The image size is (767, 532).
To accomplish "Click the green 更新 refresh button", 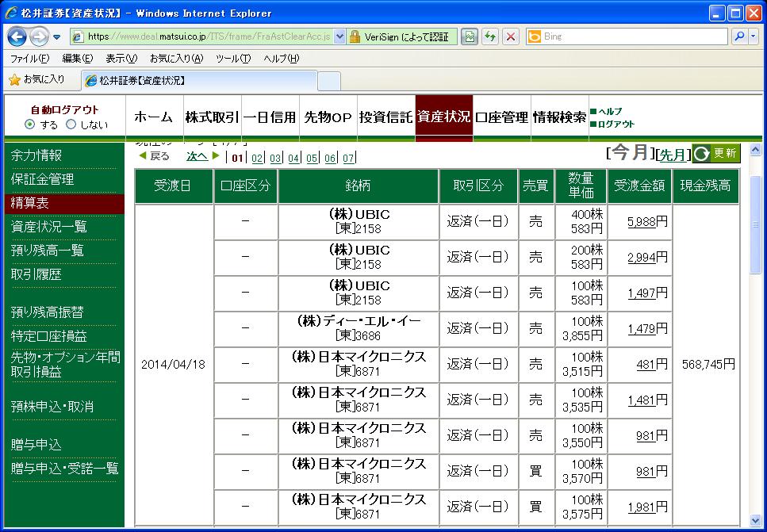I will [x=716, y=154].
